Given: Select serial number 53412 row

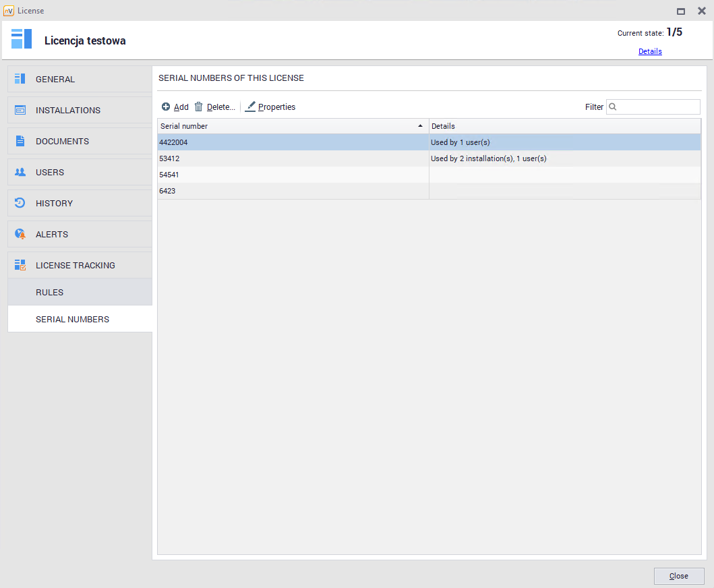Looking at the screenshot, I should [293, 158].
